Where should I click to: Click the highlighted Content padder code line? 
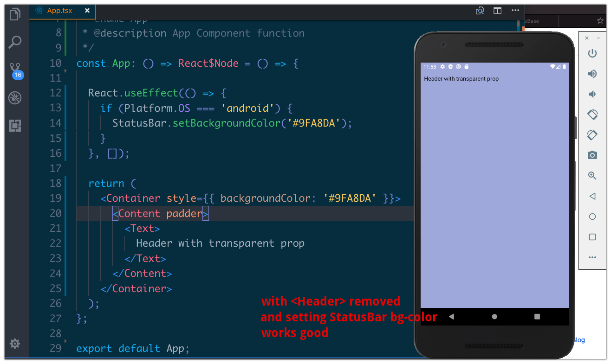(160, 213)
